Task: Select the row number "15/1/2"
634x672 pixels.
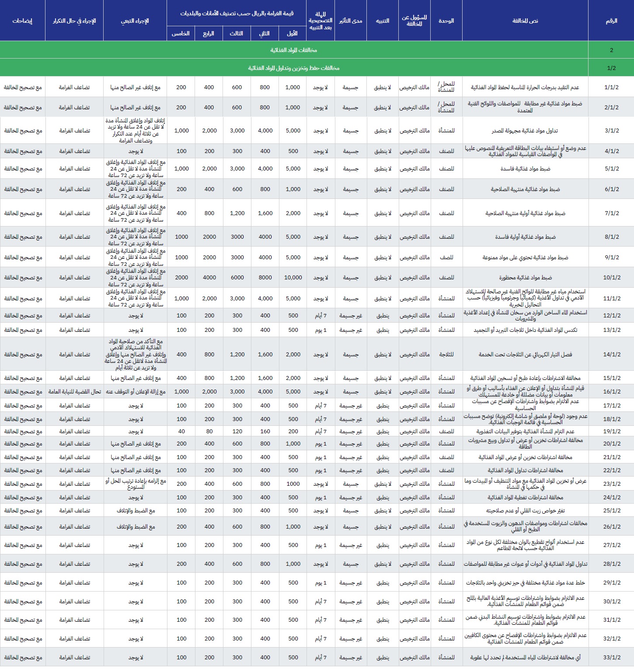Action: [x=612, y=378]
